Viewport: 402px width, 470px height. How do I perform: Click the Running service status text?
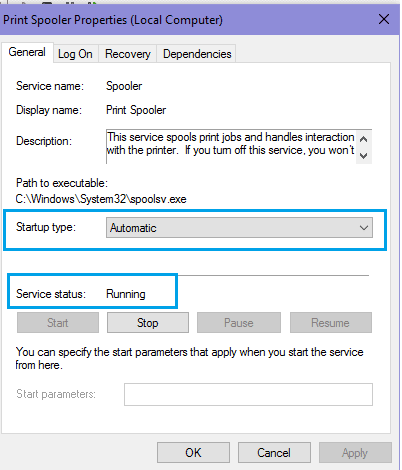(126, 294)
